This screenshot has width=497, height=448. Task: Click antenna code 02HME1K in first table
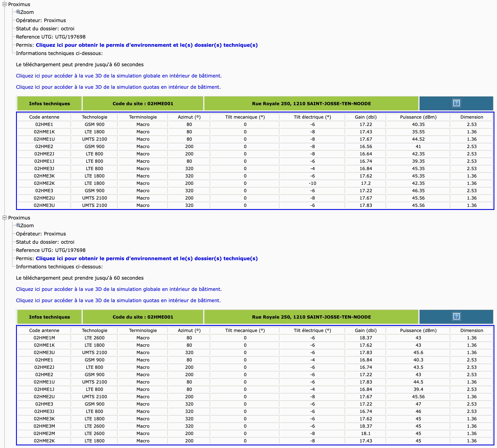coord(44,132)
